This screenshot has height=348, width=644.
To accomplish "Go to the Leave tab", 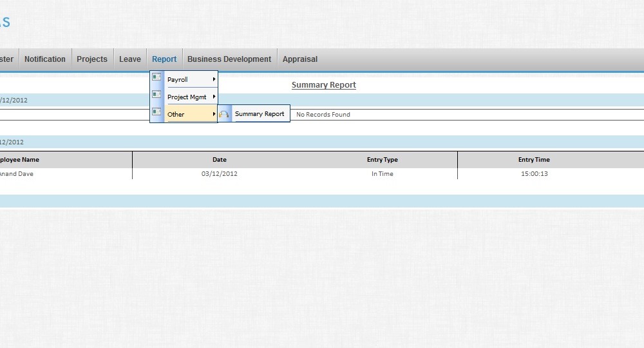I will click(130, 59).
